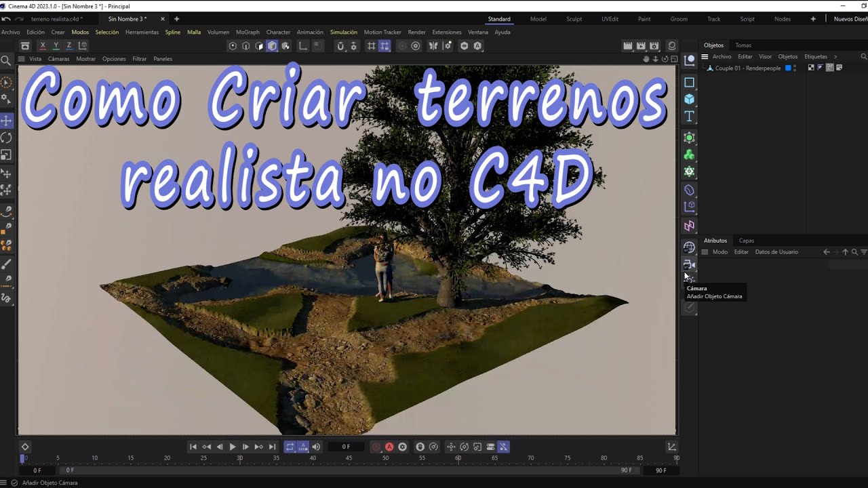Open viewport hamburger menu
The width and height of the screenshot is (868, 488).
[22, 59]
